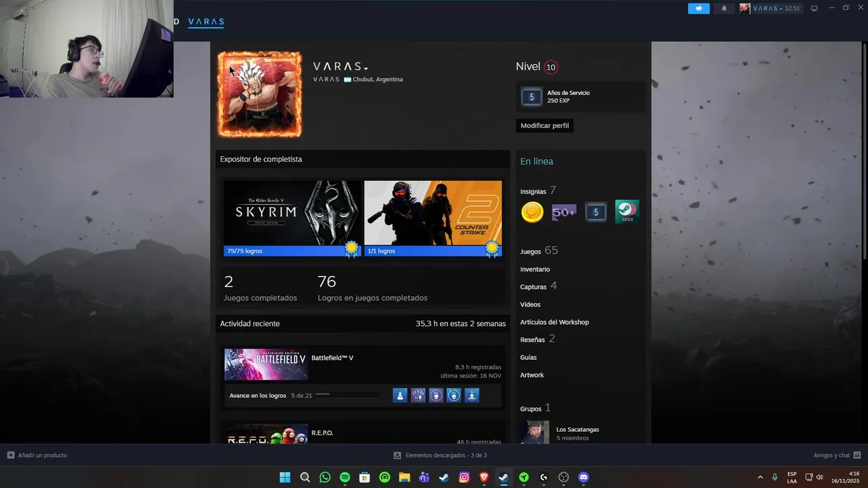The height and width of the screenshot is (488, 868).
Task: Open the Artwork link
Action: pyautogui.click(x=532, y=375)
